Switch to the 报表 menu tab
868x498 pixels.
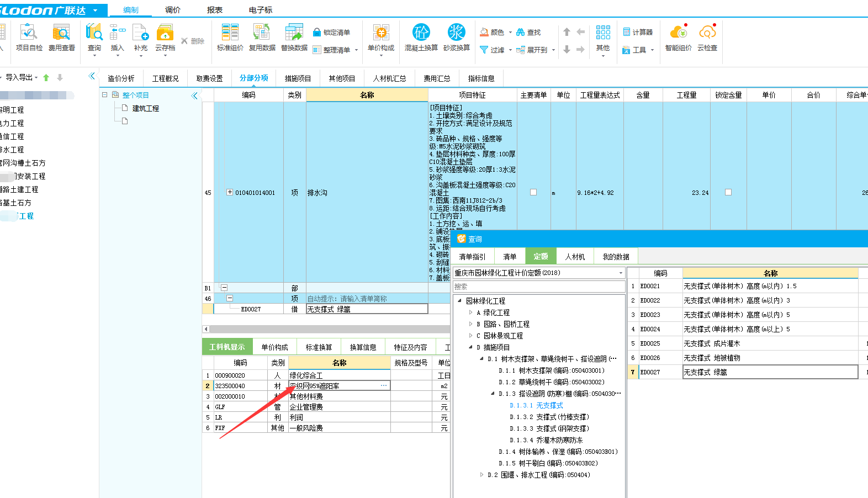click(215, 10)
